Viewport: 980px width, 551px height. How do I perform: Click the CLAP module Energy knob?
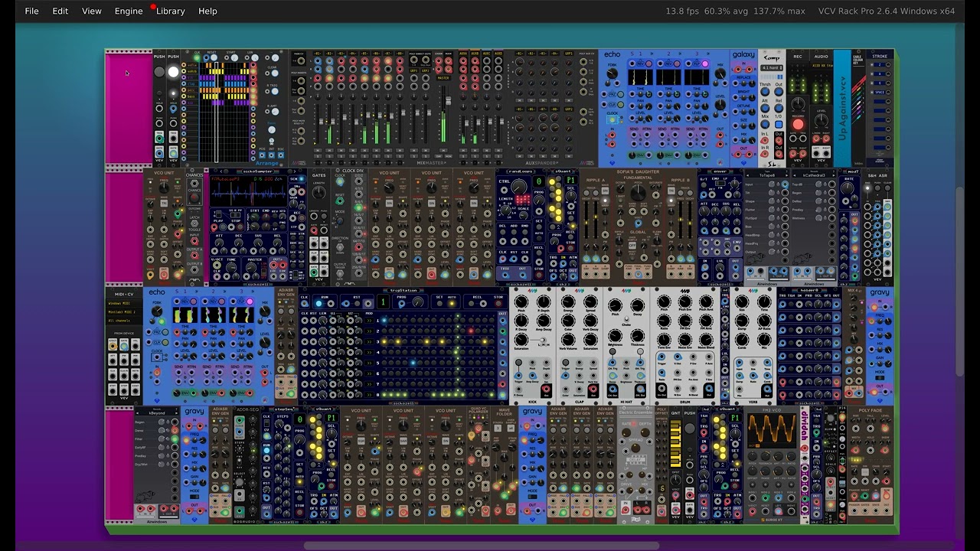click(x=568, y=302)
